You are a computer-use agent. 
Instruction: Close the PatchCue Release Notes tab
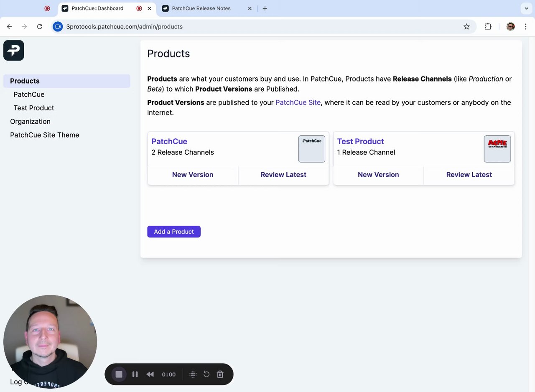[250, 8]
